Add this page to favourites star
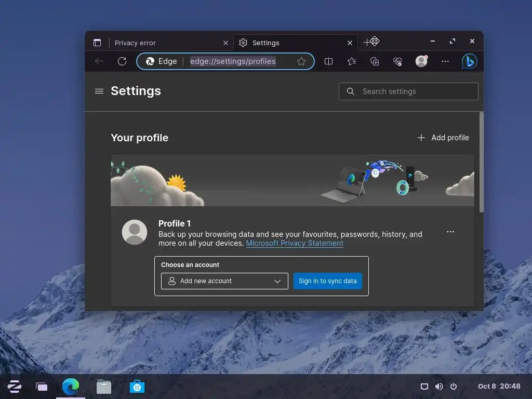Image resolution: width=532 pixels, height=399 pixels. click(x=301, y=61)
